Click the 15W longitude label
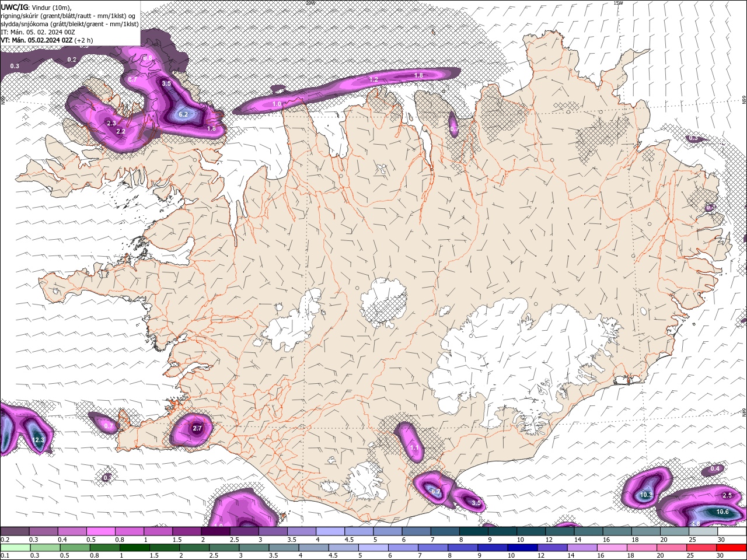The height and width of the screenshot is (560, 747). (x=618, y=2)
